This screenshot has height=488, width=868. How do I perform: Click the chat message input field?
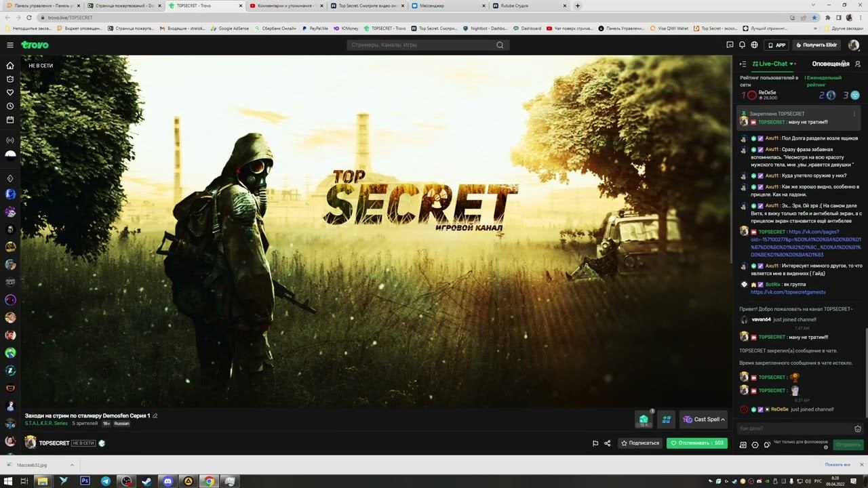pyautogui.click(x=795, y=428)
